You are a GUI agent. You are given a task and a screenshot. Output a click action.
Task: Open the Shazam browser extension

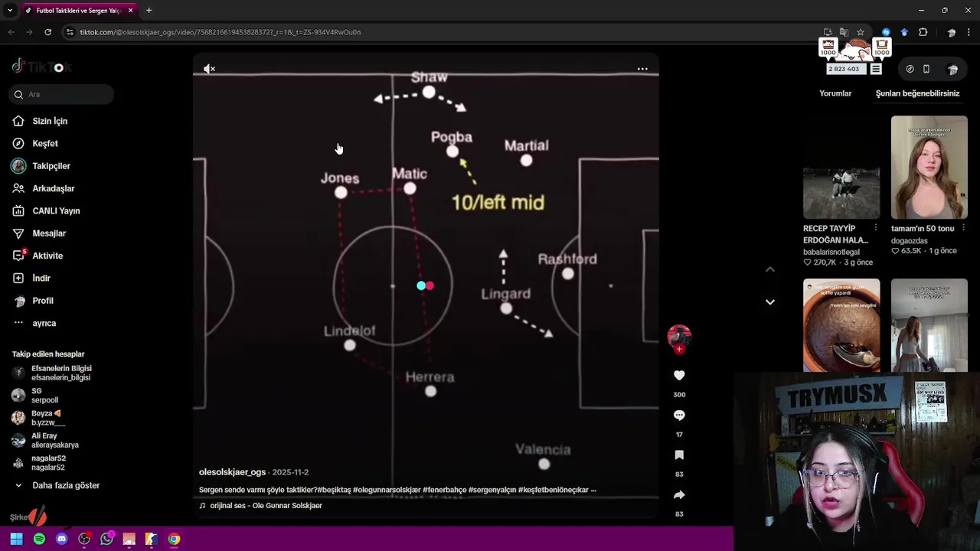click(886, 32)
